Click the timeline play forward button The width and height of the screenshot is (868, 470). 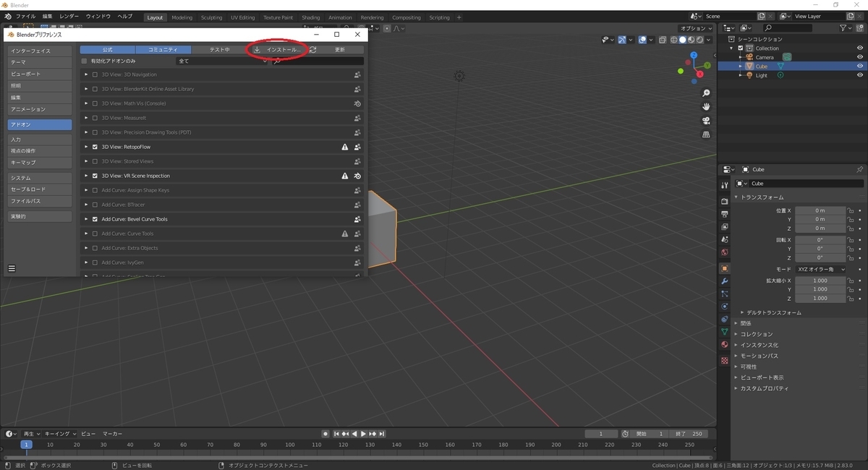tap(363, 434)
